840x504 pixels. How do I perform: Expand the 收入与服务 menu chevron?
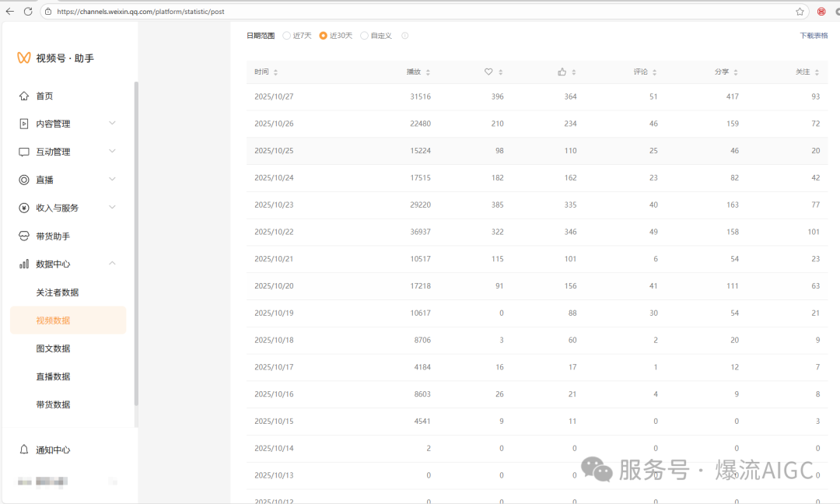click(x=112, y=207)
